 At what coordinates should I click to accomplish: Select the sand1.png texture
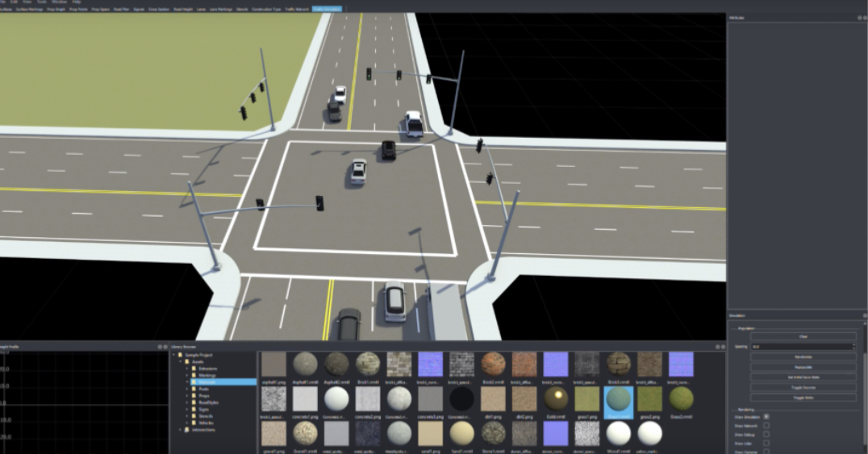coord(430,433)
